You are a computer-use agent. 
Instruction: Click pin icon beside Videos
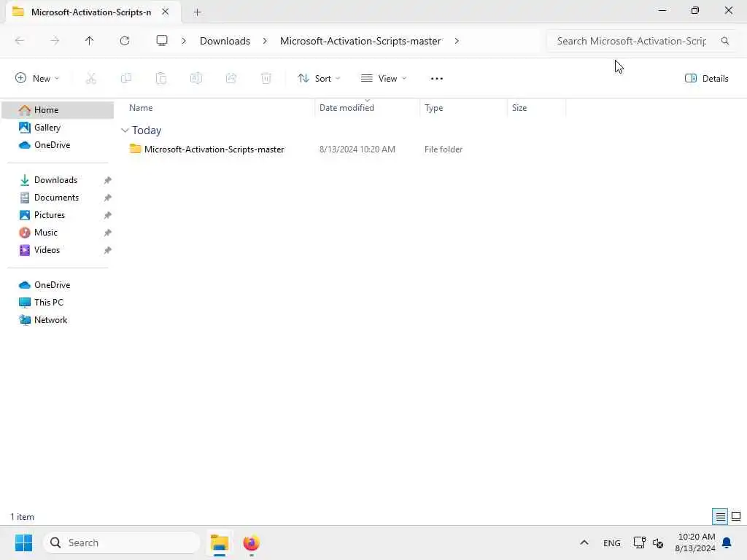(108, 250)
